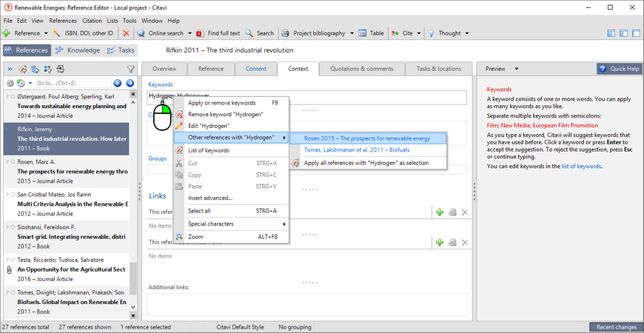The height and width of the screenshot is (333, 644).
Task: Open Search with the magnifier icon
Action: [249, 33]
